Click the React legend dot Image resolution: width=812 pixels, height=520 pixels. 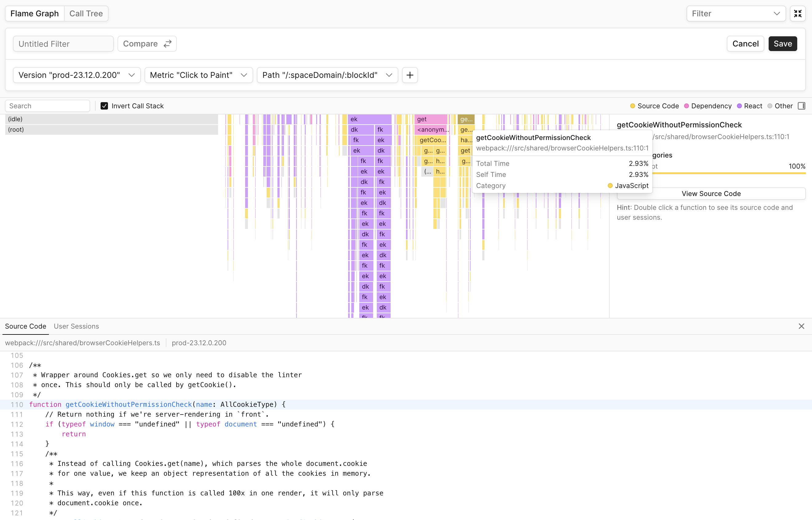tap(739, 106)
